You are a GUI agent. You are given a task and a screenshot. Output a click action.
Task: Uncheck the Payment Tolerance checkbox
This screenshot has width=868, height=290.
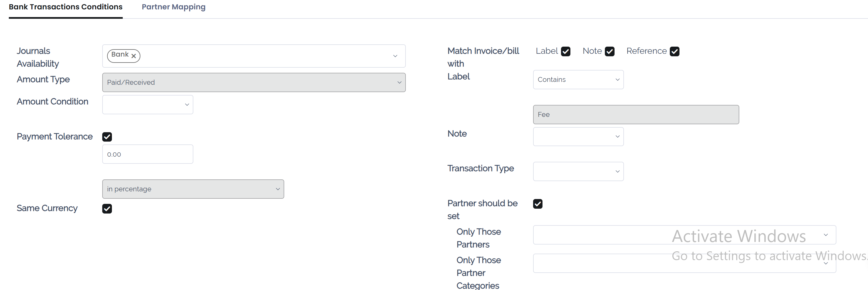tap(107, 137)
